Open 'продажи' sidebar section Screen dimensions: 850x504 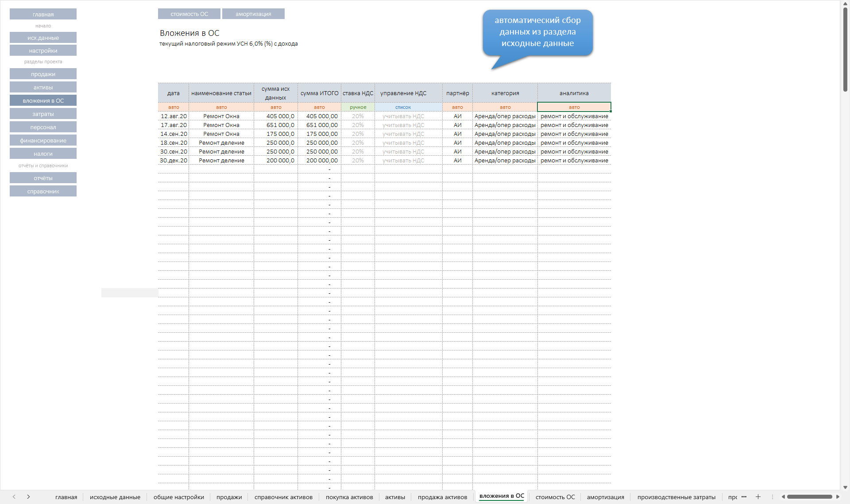(42, 74)
